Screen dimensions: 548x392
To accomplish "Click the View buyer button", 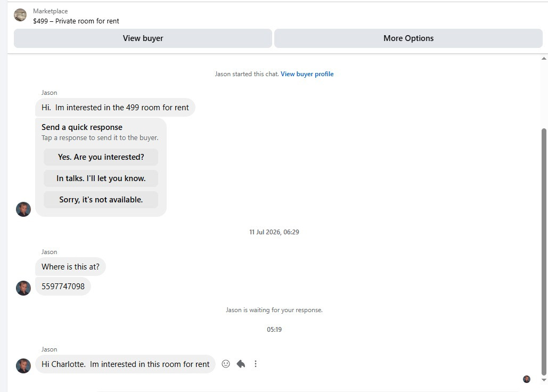I will [143, 38].
